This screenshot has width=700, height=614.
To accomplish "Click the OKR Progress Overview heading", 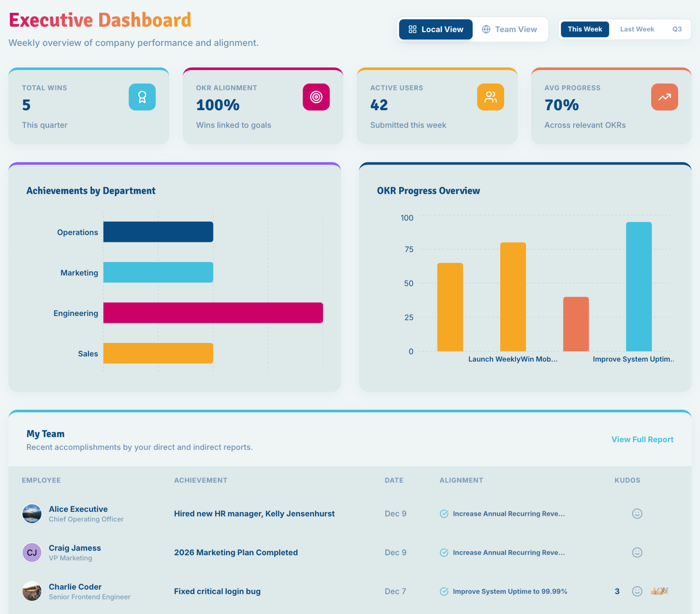I will pyautogui.click(x=428, y=190).
